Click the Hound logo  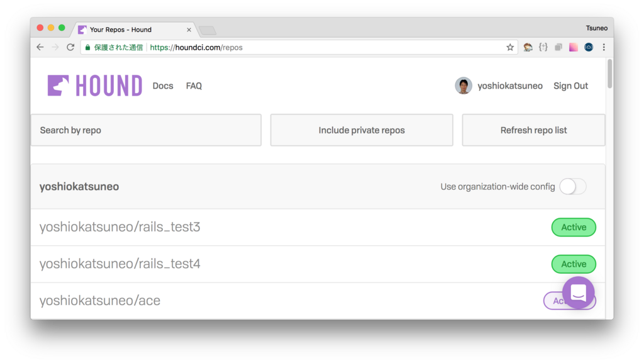pos(95,86)
